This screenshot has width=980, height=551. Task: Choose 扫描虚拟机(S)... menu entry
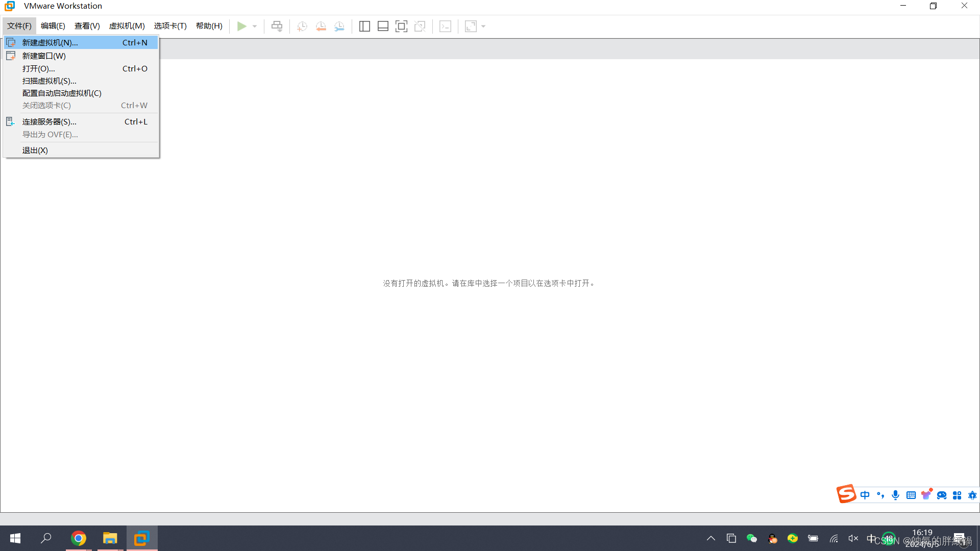click(x=81, y=81)
